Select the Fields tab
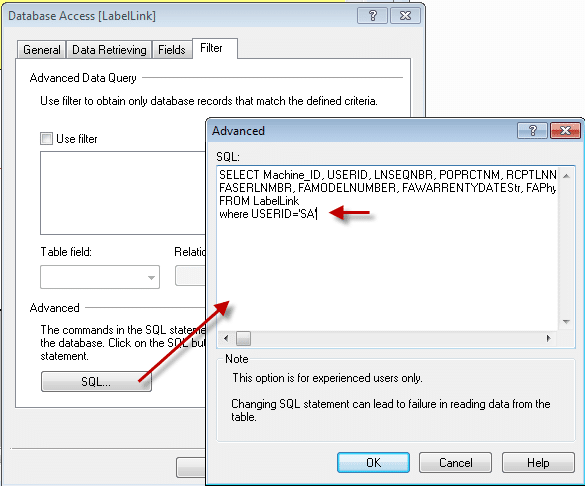This screenshot has height=486, width=585. pyautogui.click(x=172, y=50)
